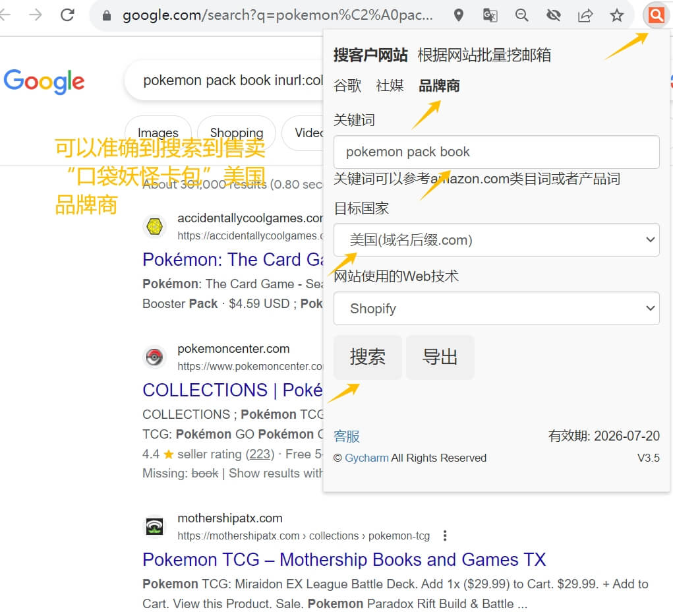The height and width of the screenshot is (616, 673).
Task: Click the V3.5 version label
Action: [648, 458]
